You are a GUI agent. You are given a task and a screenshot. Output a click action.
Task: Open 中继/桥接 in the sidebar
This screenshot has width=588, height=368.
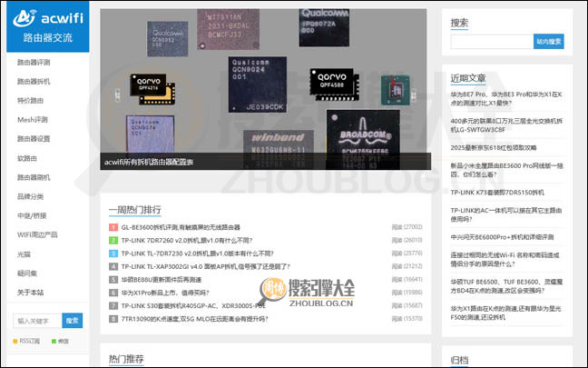(32, 216)
